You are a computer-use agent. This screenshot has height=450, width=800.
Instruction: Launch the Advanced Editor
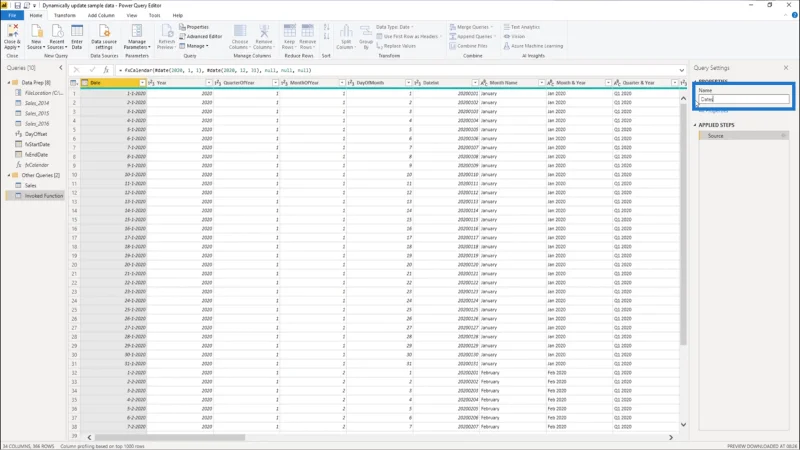(201, 36)
